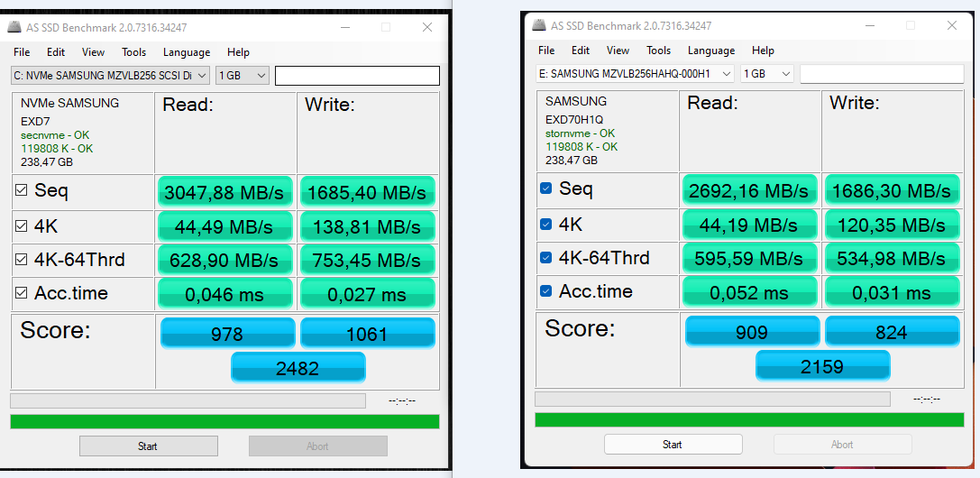The height and width of the screenshot is (478, 980).
Task: Click the 1686,30 MB/s Seq write result
Action: 892,190
